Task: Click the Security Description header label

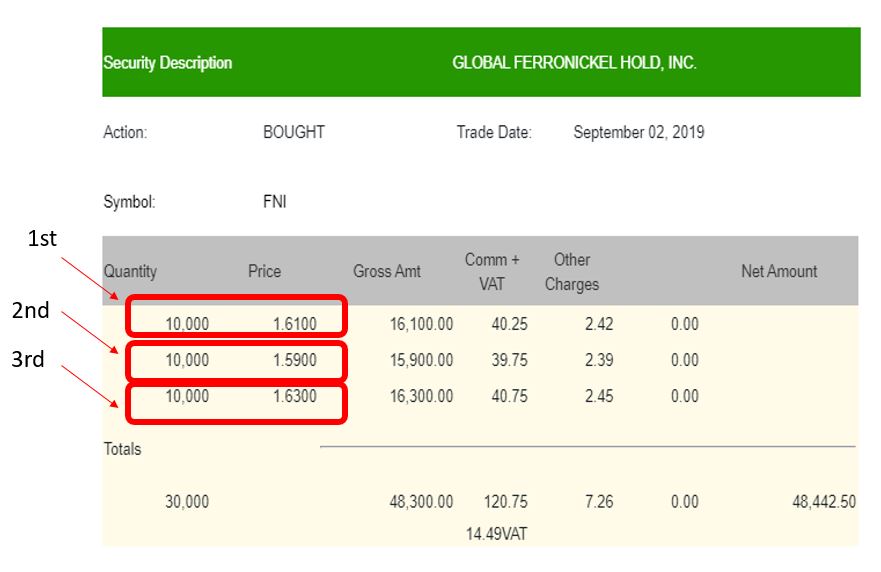Action: pos(167,63)
